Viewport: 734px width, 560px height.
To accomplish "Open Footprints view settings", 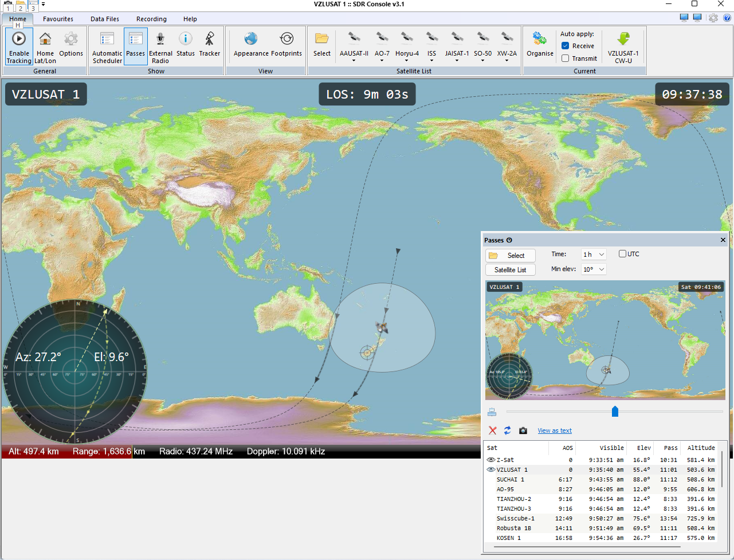I will [x=286, y=39].
